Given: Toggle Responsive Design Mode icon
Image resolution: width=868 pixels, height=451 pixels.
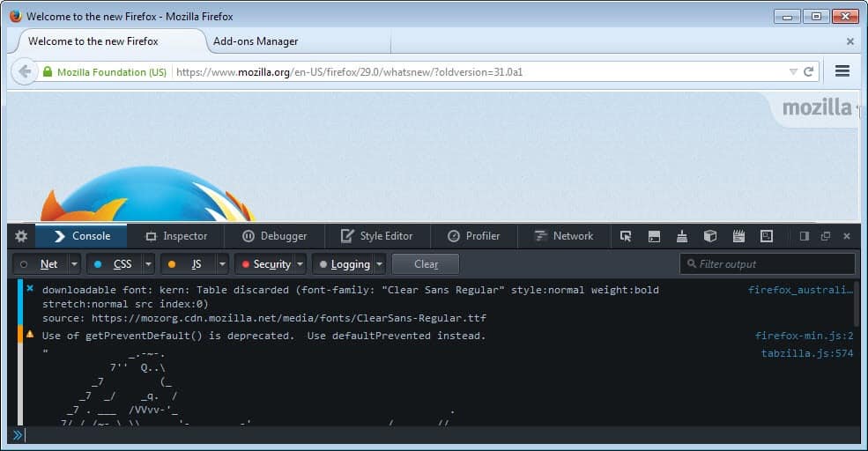Looking at the screenshot, I should click(767, 236).
